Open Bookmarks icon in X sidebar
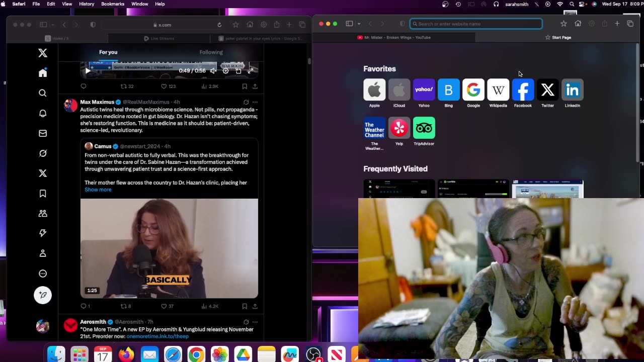The image size is (644, 362). (x=43, y=194)
